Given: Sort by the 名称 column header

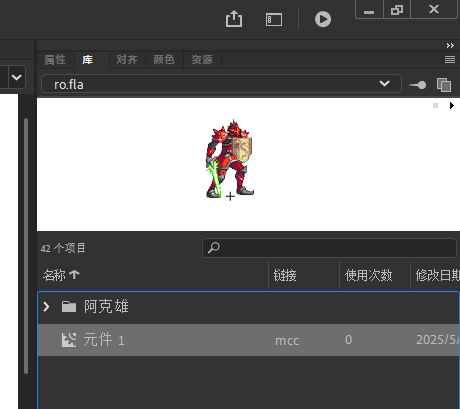Looking at the screenshot, I should click(54, 275).
